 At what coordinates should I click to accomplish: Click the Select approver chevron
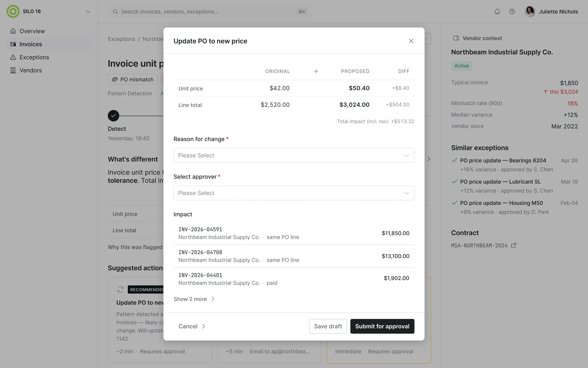(x=406, y=193)
